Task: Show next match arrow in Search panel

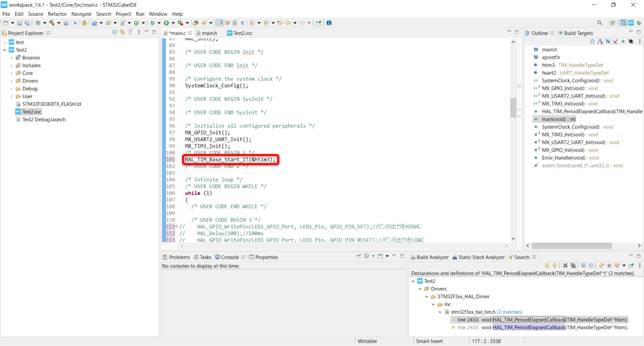Action: [547, 265]
